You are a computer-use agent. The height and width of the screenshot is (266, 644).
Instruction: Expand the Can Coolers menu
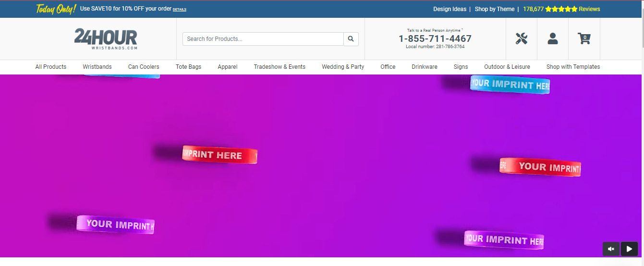click(x=144, y=67)
